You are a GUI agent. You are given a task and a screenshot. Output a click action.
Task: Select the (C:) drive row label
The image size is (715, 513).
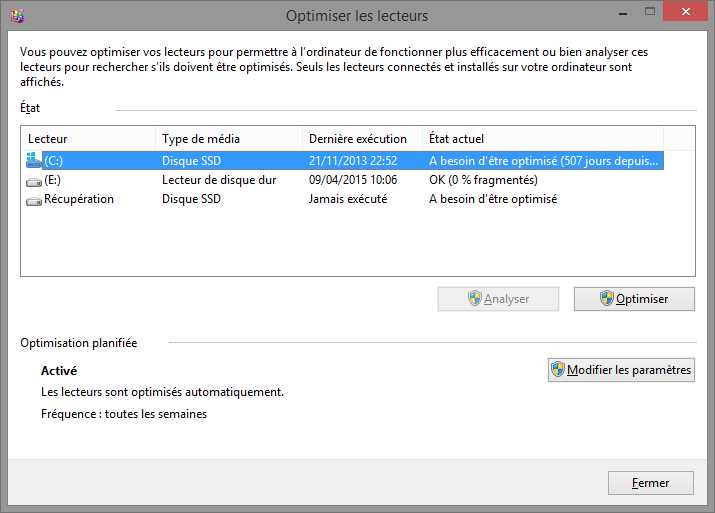53,161
